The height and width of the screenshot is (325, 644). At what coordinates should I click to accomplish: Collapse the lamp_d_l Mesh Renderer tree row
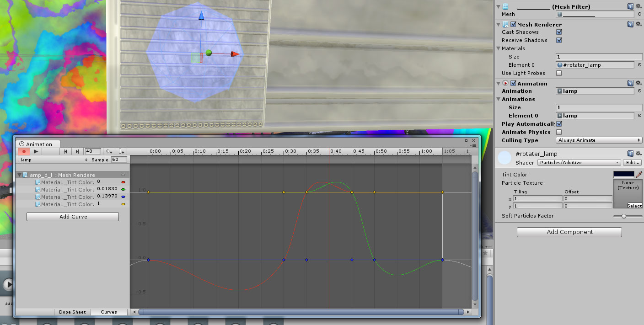click(x=19, y=175)
